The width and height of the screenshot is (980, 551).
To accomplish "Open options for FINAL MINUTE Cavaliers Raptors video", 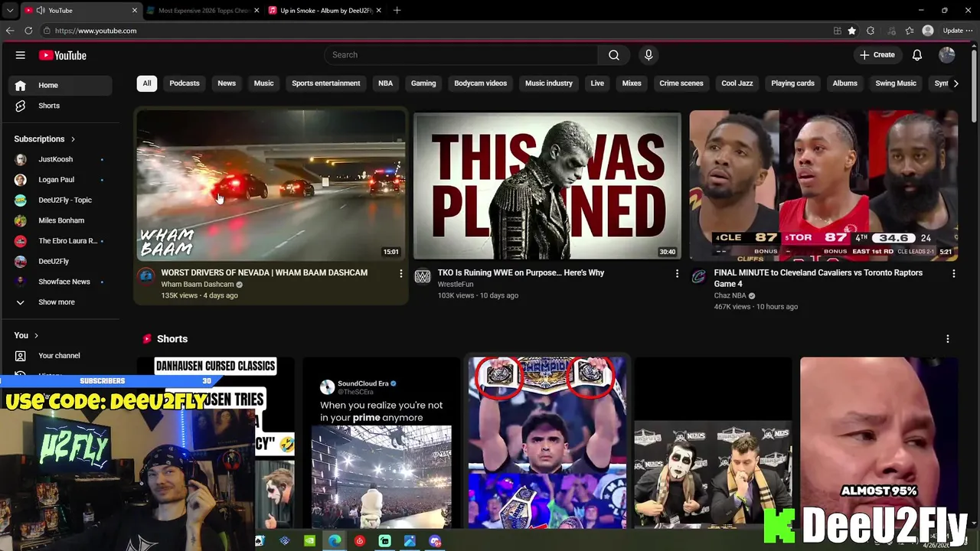I will coord(953,273).
